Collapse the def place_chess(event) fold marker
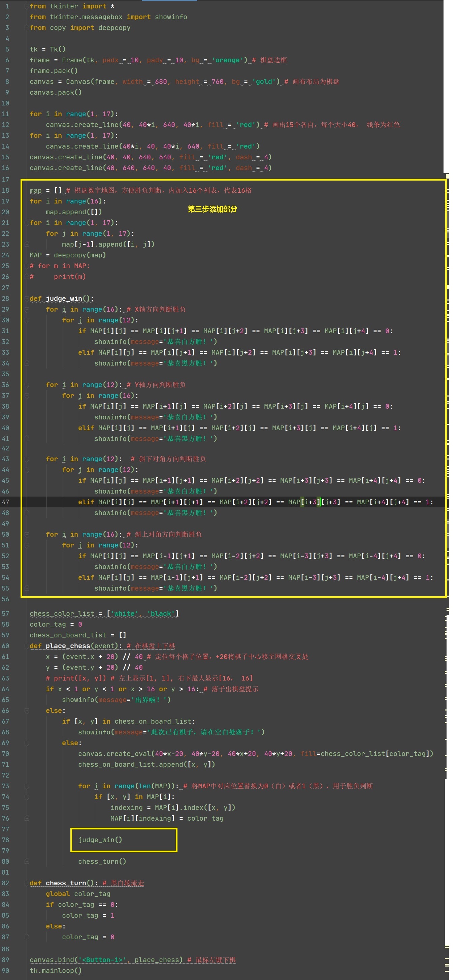458x980 pixels. point(27,646)
